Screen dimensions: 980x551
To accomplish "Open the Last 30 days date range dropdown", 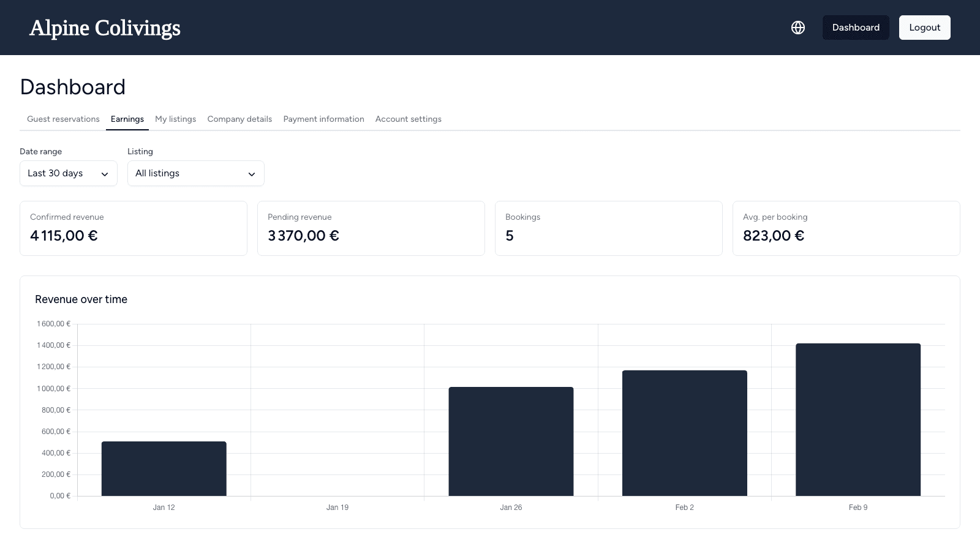I will pyautogui.click(x=68, y=173).
